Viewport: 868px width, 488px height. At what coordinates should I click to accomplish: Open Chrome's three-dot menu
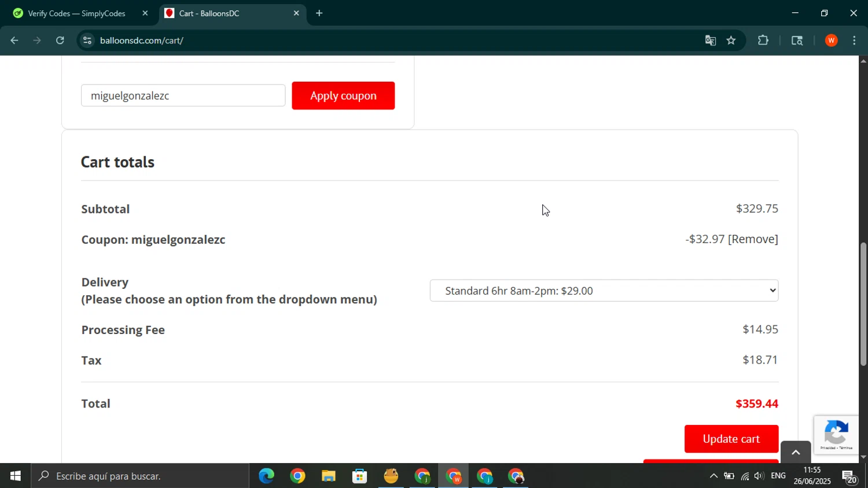point(855,41)
